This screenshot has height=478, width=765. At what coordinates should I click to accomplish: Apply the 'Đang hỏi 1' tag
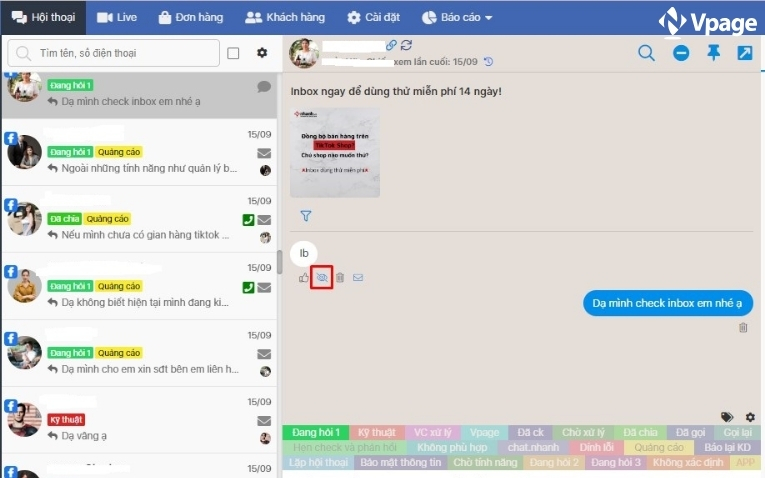(316, 432)
